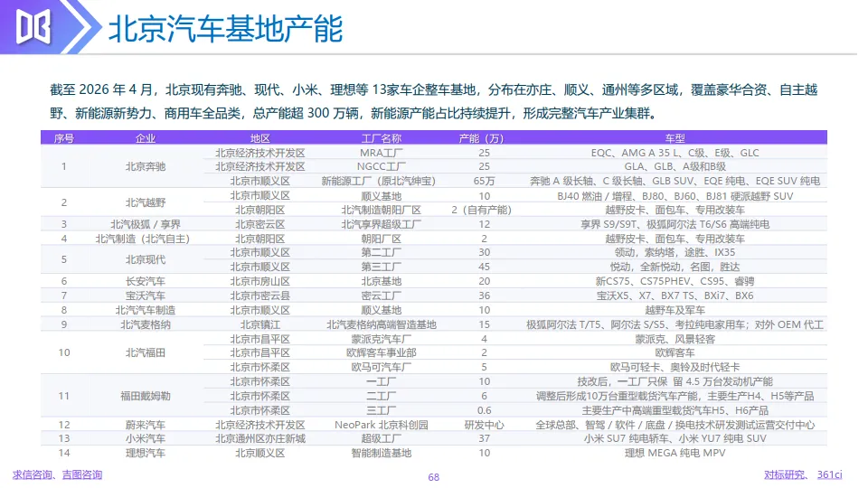Image resolution: width=868 pixels, height=488 pixels.
Task: Select the 长安汽车 cell
Action: pos(145,281)
